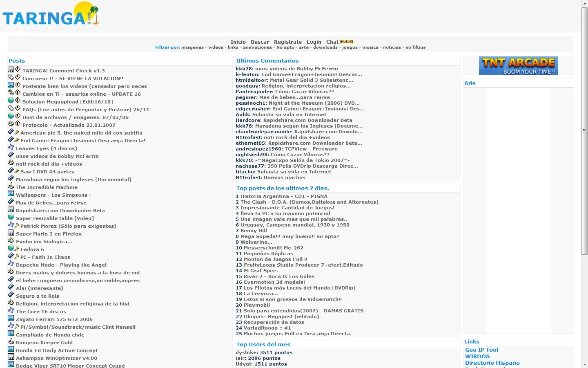Click the video icon beside 'unos videos de Bobby McFerrin'
Image resolution: width=588 pixels, height=368 pixels.
11,155
